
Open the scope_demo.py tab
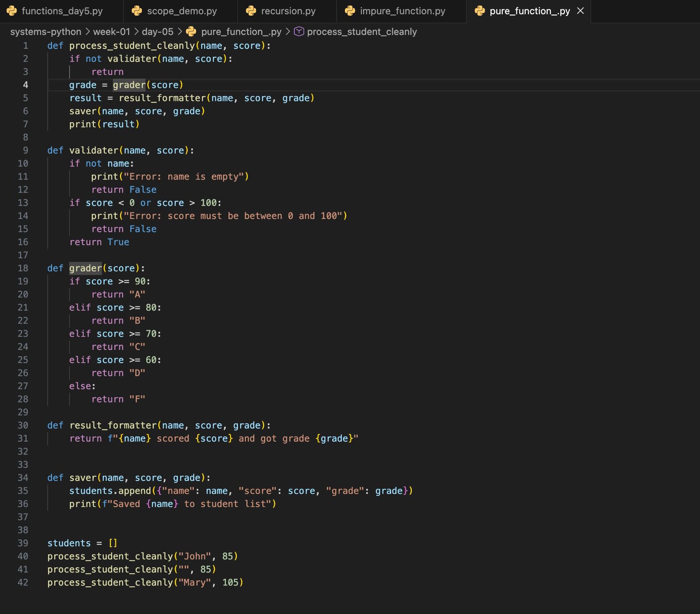(182, 11)
